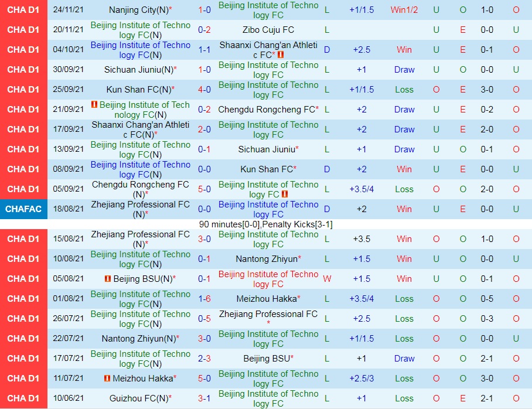Viewport: 532px width, 409px height.
Task: Click the D result on 04/10/21
Action: tap(327, 50)
